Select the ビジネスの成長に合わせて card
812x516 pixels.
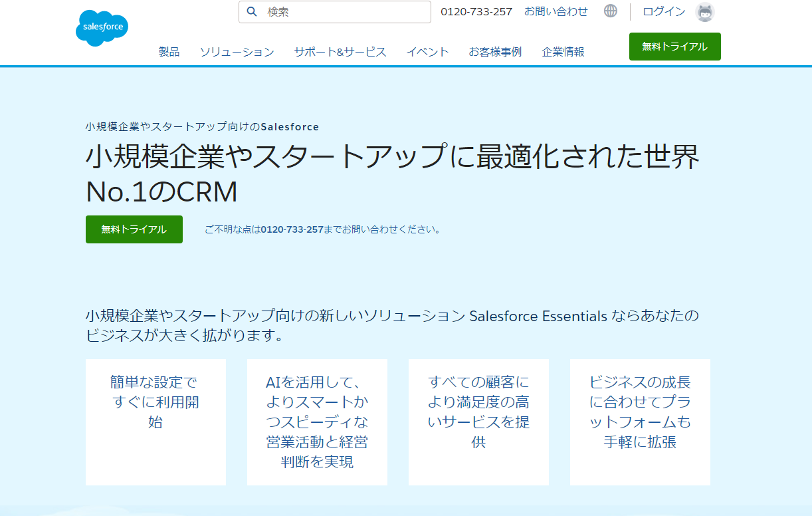click(640, 422)
